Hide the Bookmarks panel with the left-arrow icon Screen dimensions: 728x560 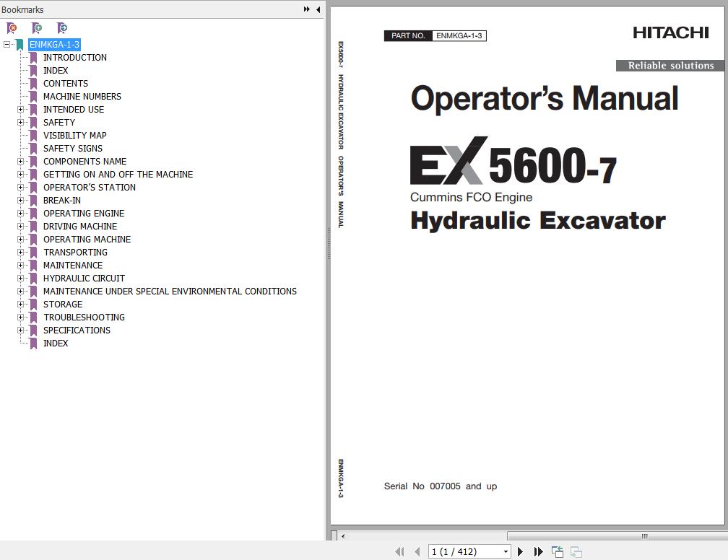click(318, 9)
